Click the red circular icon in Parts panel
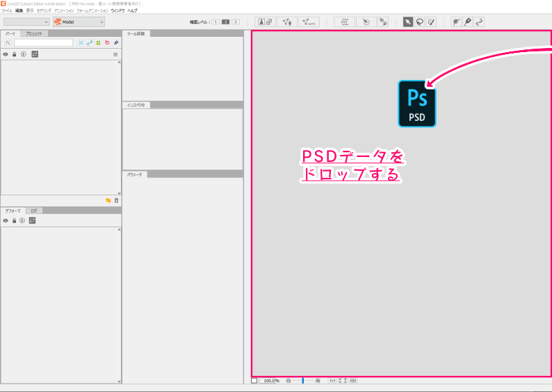Screen dimensions: 552x392 pos(107,42)
